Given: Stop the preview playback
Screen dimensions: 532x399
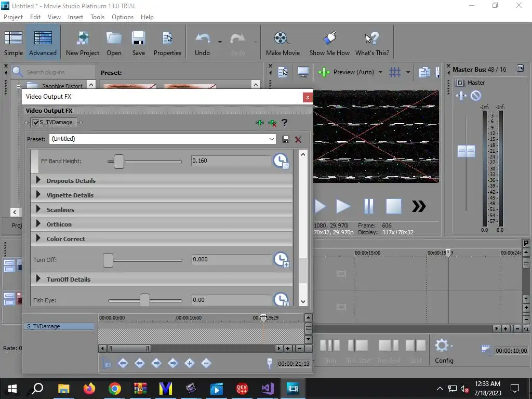Looking at the screenshot, I should point(394,206).
